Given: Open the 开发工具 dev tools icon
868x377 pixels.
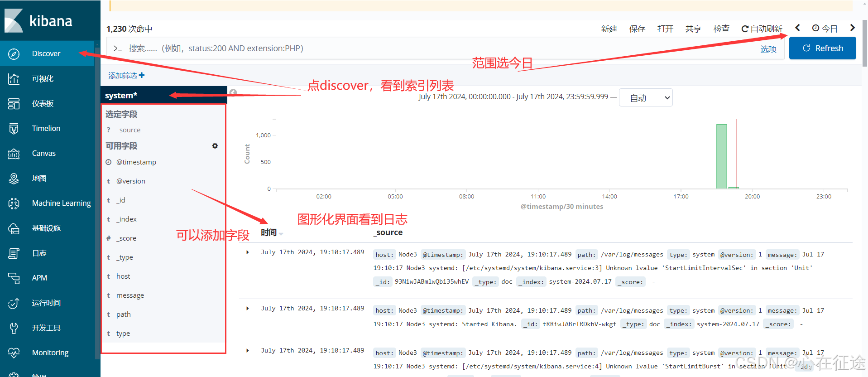Looking at the screenshot, I should 14,328.
